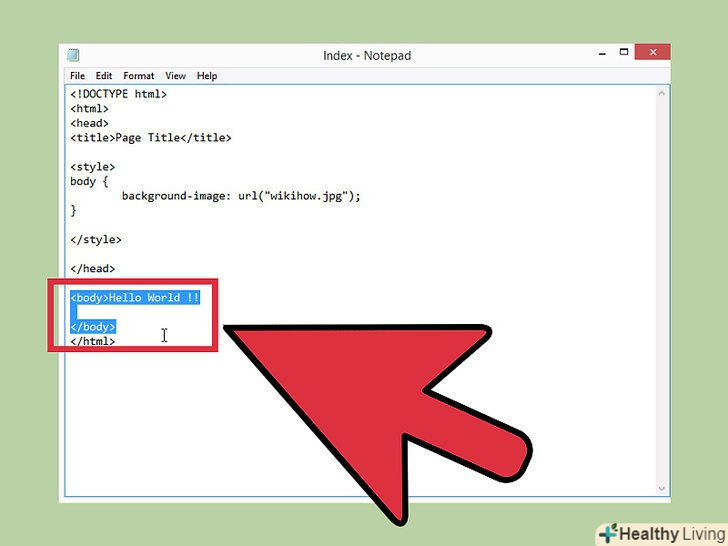This screenshot has width=728, height=546.
Task: Click the '<title>Page Title</title>' line
Action: (x=150, y=138)
